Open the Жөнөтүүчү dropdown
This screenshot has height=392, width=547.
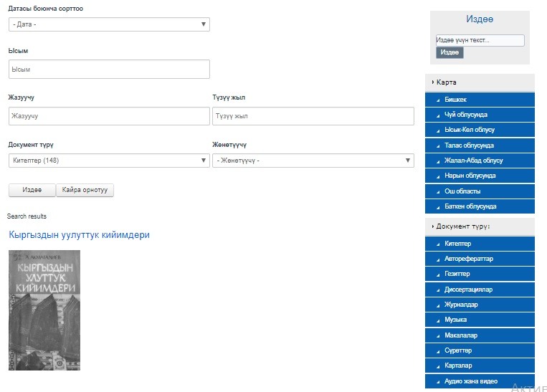pyautogui.click(x=313, y=161)
